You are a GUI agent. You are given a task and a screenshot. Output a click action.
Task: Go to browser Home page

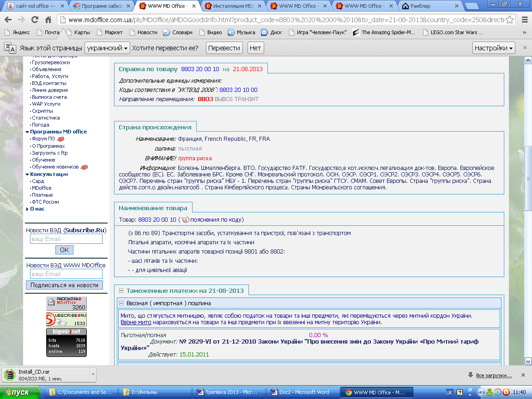(48, 20)
